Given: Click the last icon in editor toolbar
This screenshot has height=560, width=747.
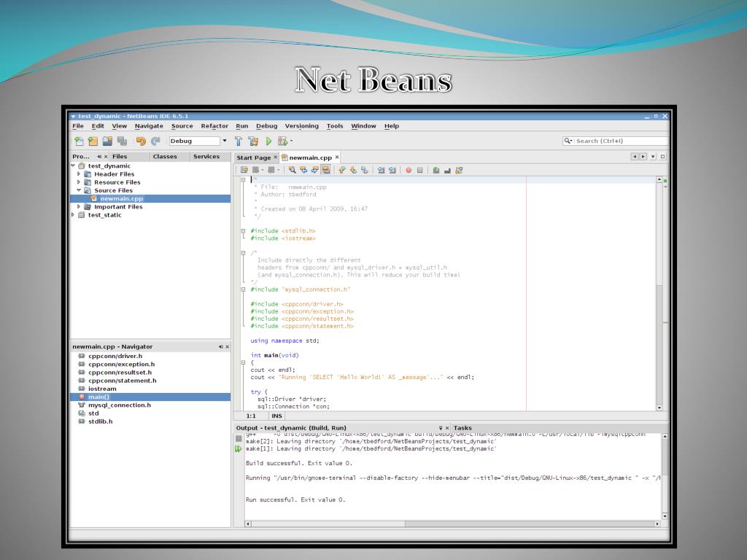Looking at the screenshot, I should pos(459,170).
